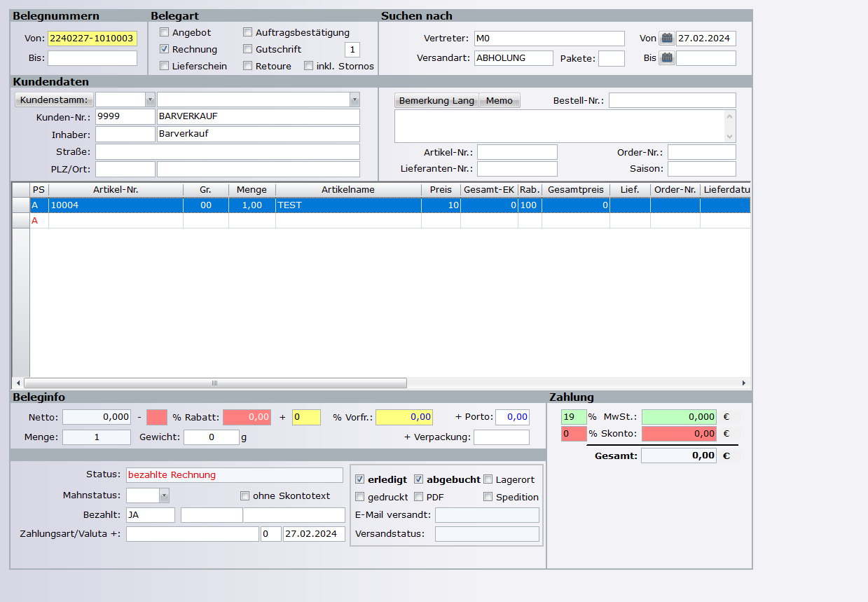Click the Status field bezahlte Rechnung
The image size is (868, 602).
tap(235, 474)
